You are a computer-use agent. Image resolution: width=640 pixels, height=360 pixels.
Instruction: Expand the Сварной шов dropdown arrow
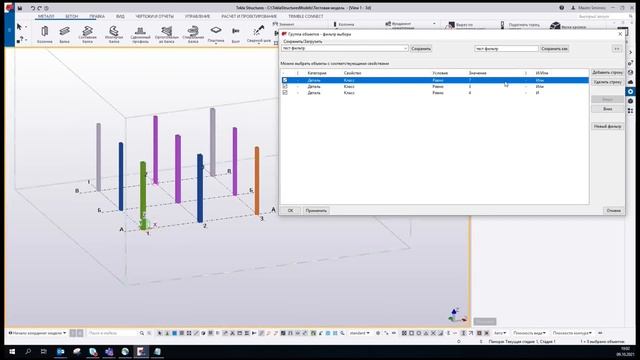click(259, 43)
